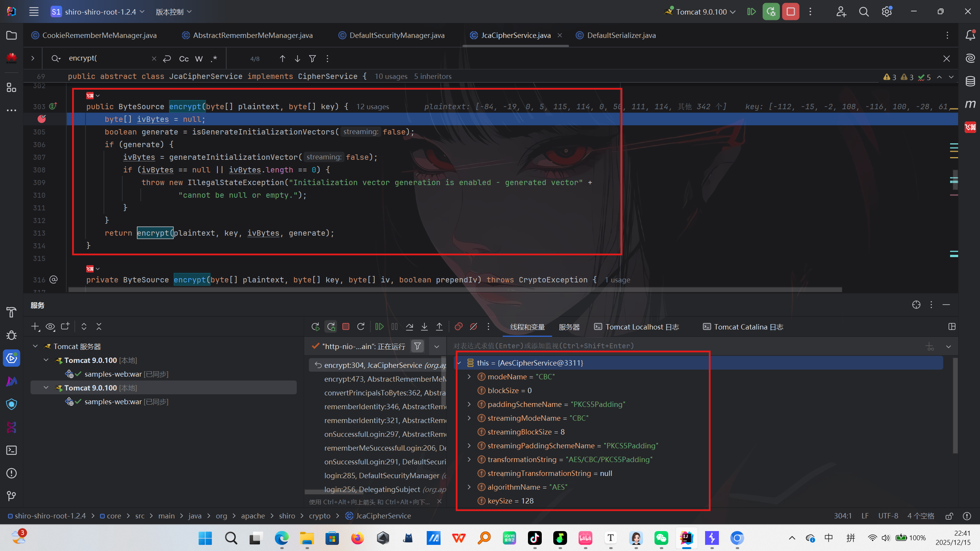This screenshot has width=980, height=551.
Task: Click Step Into debug icon
Action: tap(424, 327)
